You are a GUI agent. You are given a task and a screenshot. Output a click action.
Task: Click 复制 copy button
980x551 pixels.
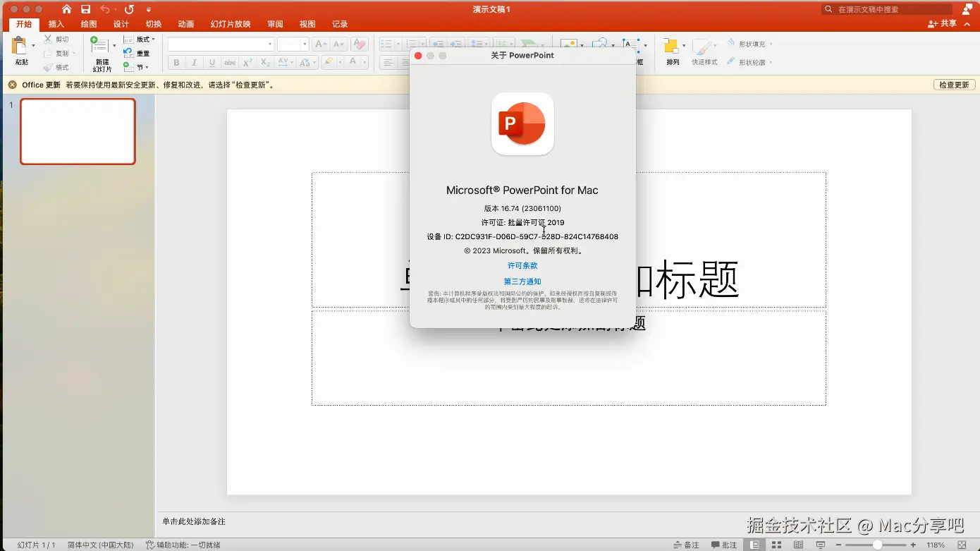click(x=56, y=54)
